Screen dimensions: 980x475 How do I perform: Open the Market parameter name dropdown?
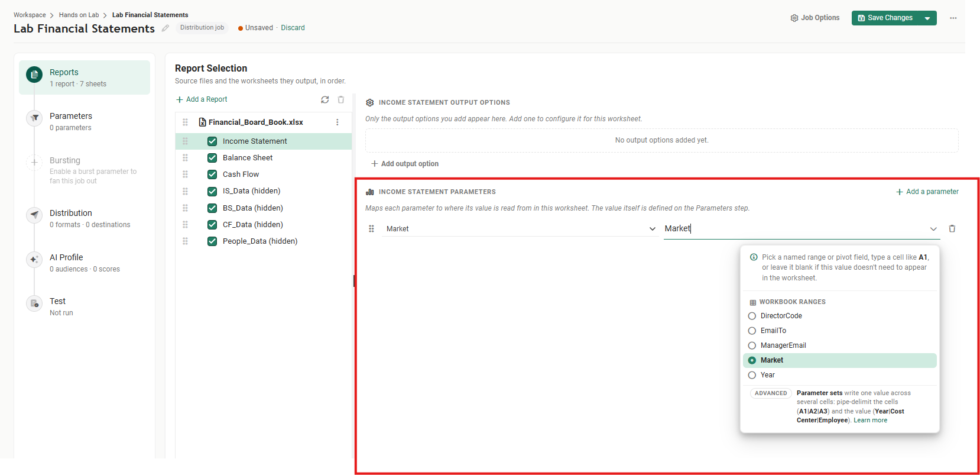tap(520, 228)
